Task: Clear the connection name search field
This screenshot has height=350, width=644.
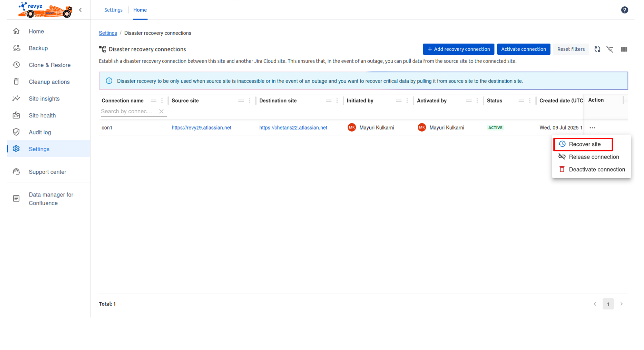Action: [x=161, y=112]
